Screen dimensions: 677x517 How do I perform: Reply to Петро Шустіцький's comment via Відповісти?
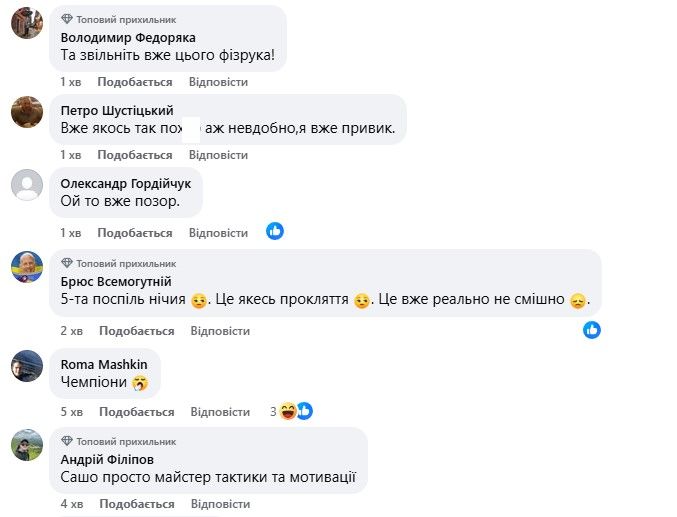click(x=218, y=155)
